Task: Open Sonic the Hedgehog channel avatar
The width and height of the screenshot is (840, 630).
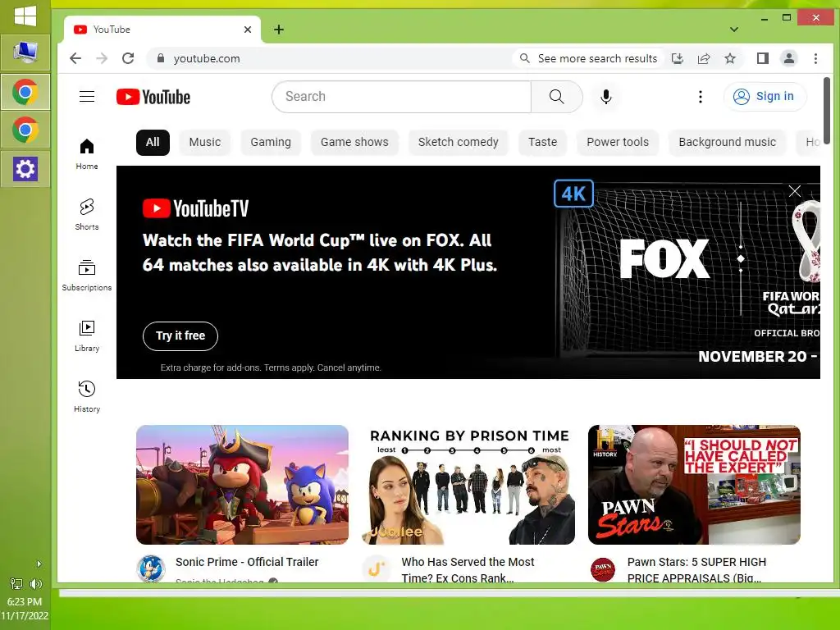Action: coord(151,569)
